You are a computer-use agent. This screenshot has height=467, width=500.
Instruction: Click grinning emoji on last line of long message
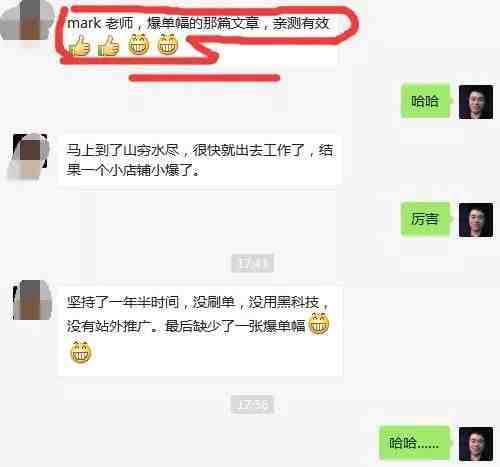tap(81, 352)
